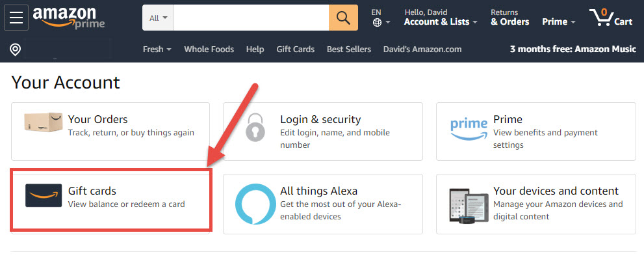Open the shopping cart icon
Screen dimensions: 644x263
pos(610,18)
